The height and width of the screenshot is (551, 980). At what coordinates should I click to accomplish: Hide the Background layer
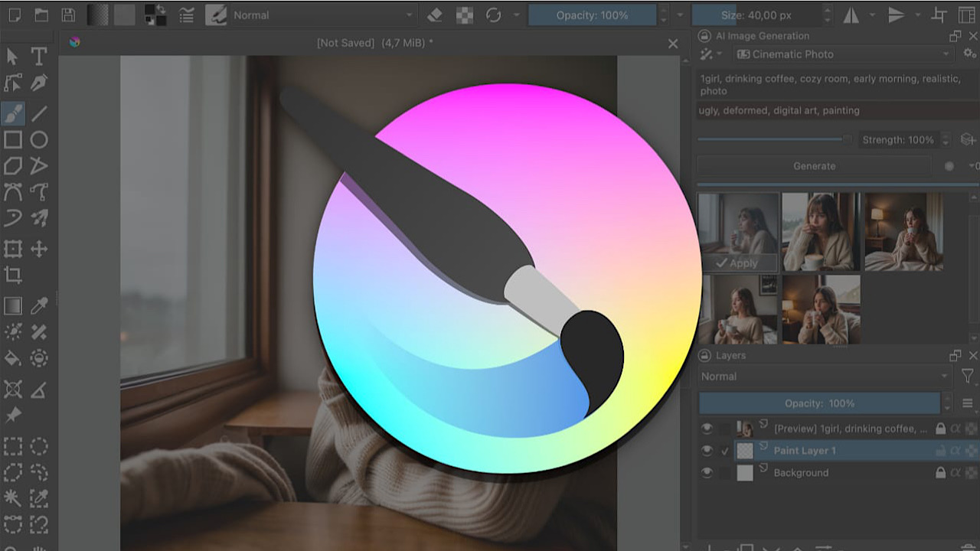point(707,472)
